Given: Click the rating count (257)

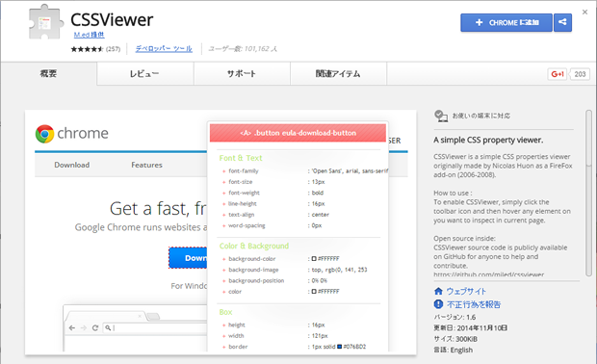Looking at the screenshot, I should click(x=113, y=49).
